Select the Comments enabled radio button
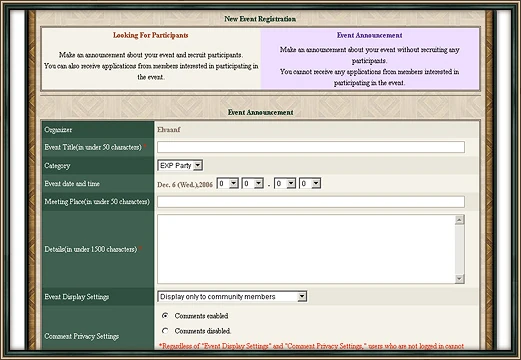 click(165, 315)
